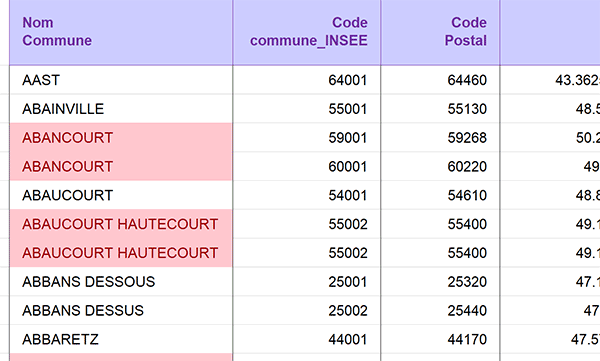Viewport: 600px width, 361px height.
Task: Click ABANCOURT cell in the 60001 row
Action: [121, 167]
